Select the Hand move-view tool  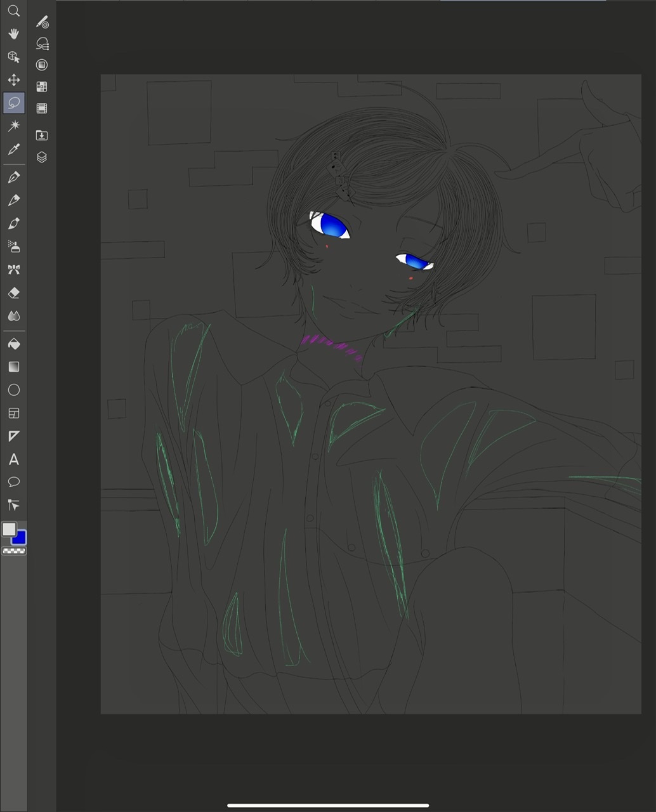(13, 34)
